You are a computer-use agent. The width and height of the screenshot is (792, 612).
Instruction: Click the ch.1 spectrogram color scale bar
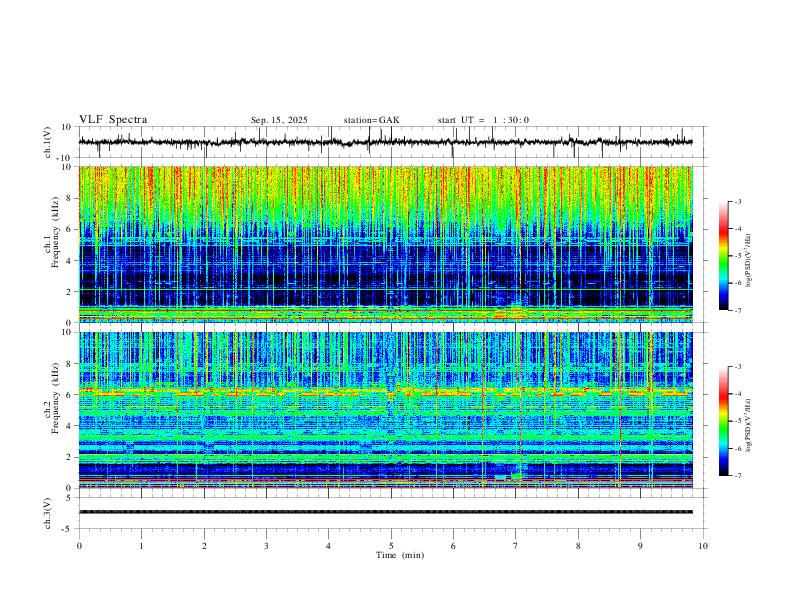point(723,256)
